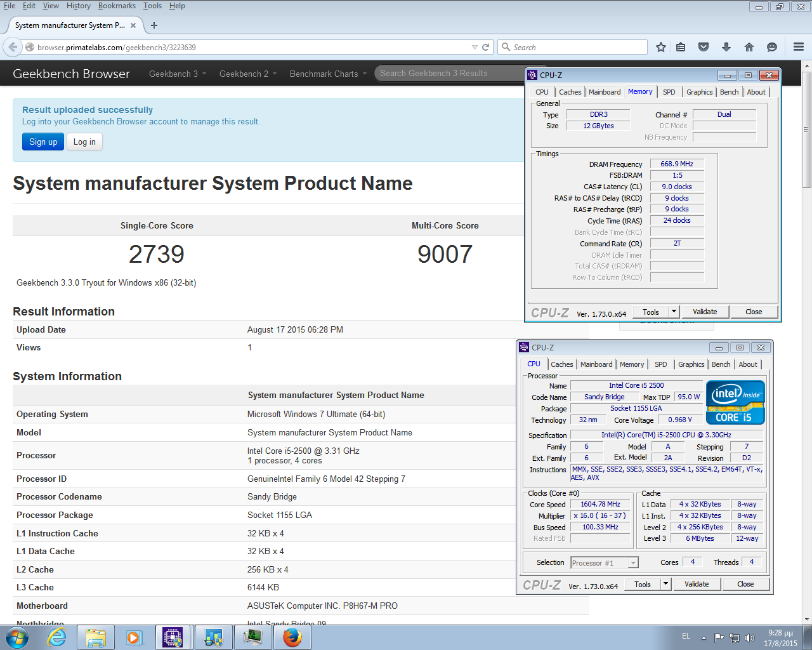Open the Tools menu in Firefox
Viewport: 812px width, 650px height.
(x=152, y=6)
